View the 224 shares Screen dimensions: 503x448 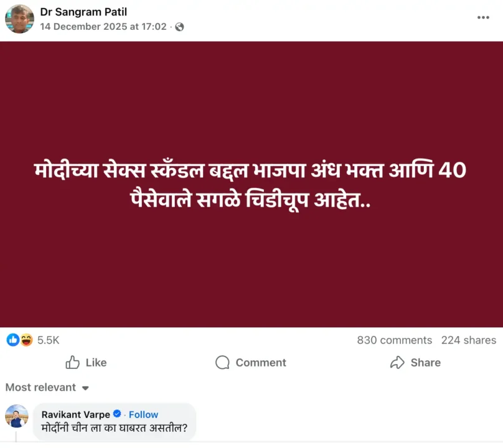coord(468,340)
